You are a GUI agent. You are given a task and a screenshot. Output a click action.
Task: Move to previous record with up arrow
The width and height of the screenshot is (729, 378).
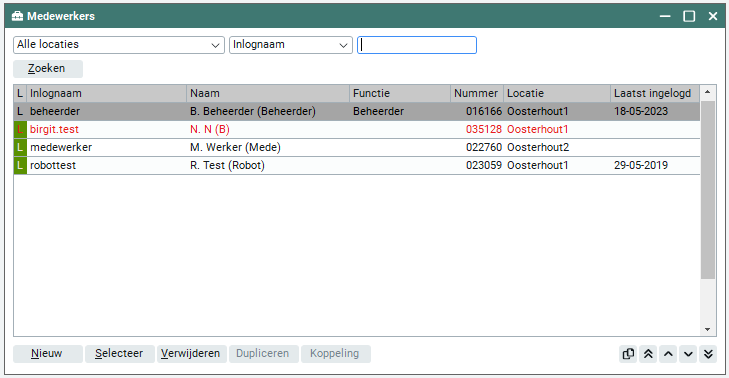(668, 354)
